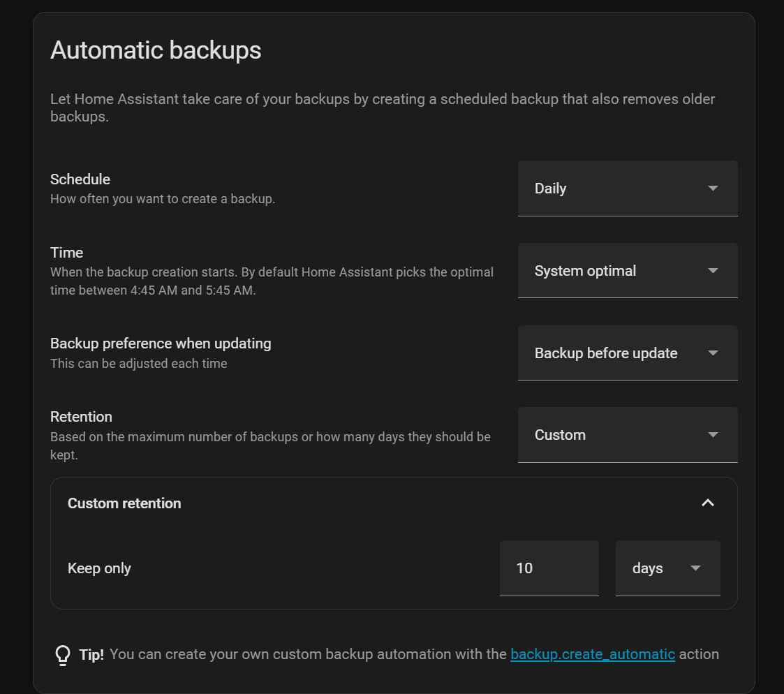
Task: Follow the backup.create_automatic link
Action: coord(592,655)
